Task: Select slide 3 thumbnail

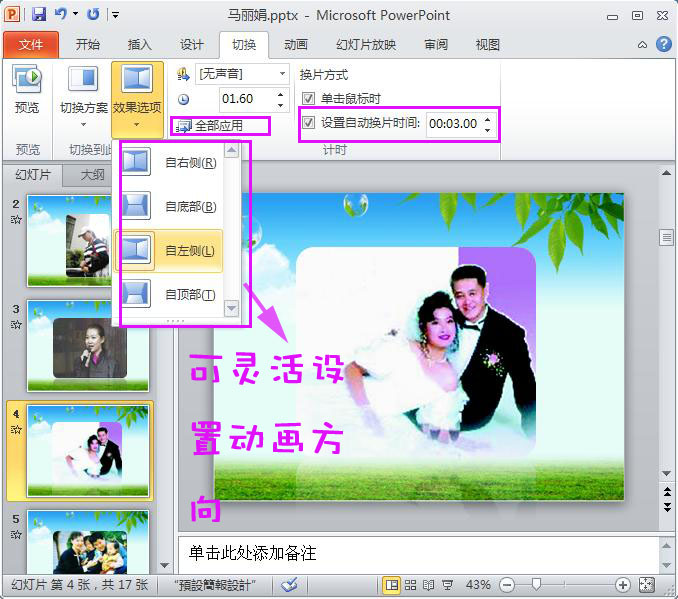Action: coord(88,346)
